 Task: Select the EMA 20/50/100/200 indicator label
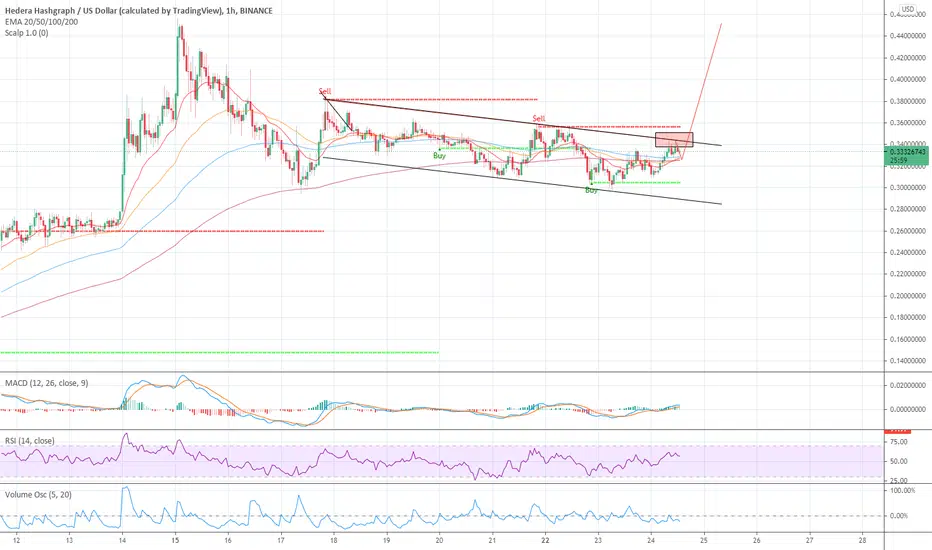tap(41, 21)
